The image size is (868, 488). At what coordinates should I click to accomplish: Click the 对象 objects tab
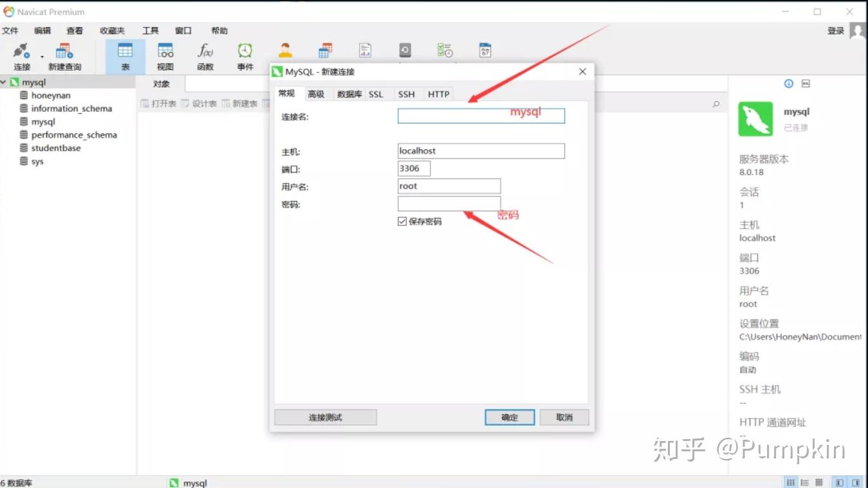click(162, 84)
